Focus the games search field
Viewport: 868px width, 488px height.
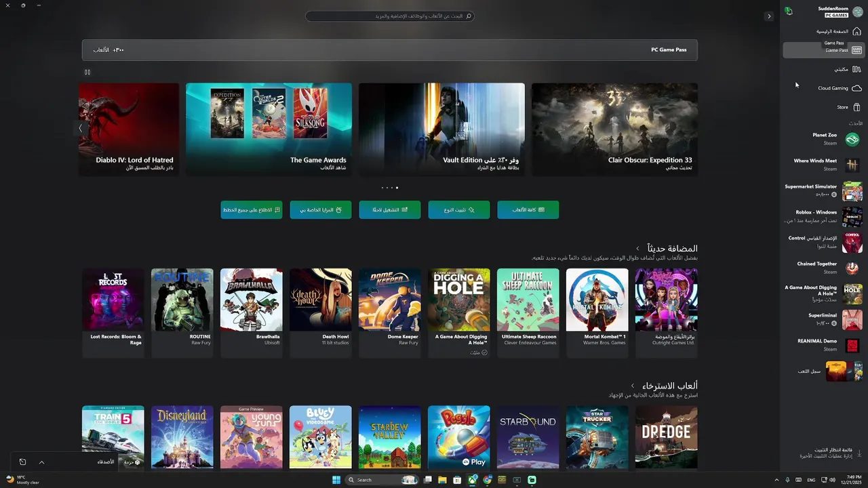[x=390, y=16]
